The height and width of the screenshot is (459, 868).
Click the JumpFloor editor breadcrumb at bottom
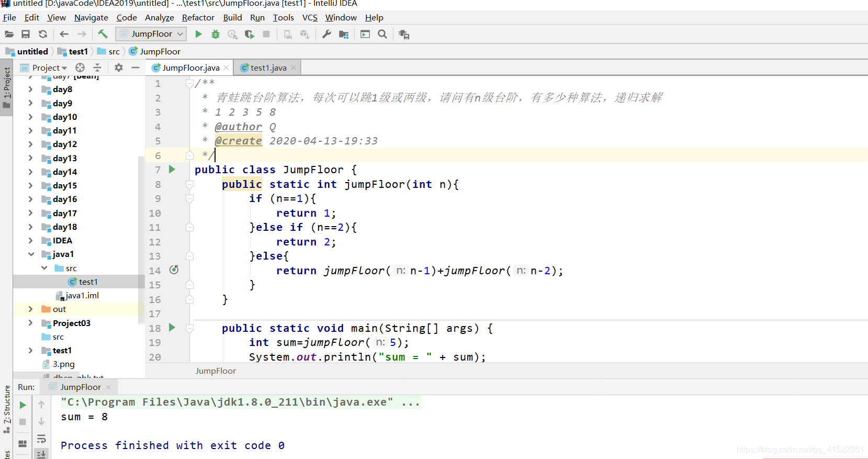[x=216, y=371]
